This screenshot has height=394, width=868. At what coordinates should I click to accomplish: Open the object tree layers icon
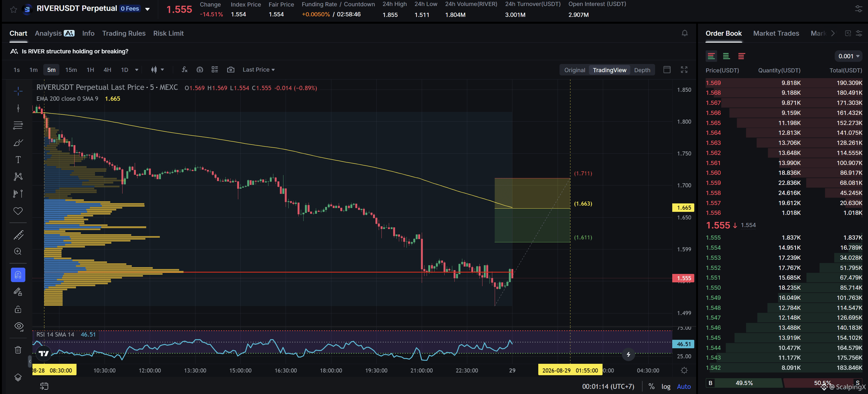coord(18,377)
